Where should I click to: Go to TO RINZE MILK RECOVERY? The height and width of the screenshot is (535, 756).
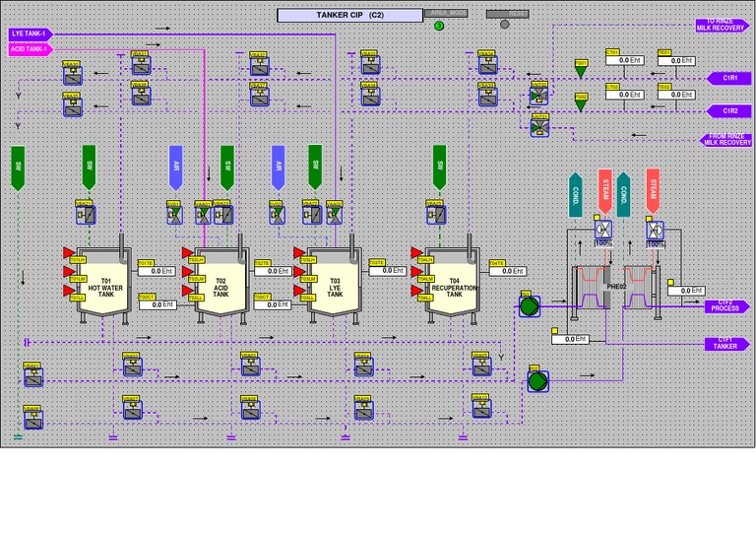click(722, 25)
